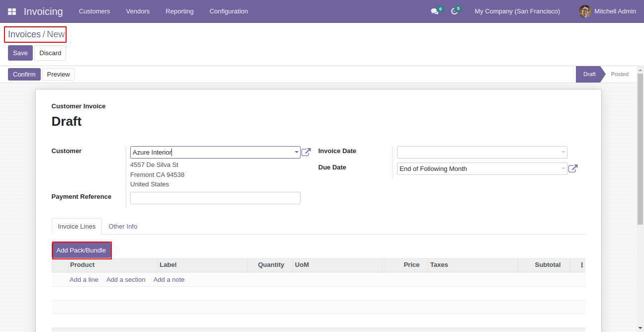Screen dimensions: 644x332
Task: Expand the Customer field dropdown arrow
Action: (297, 152)
